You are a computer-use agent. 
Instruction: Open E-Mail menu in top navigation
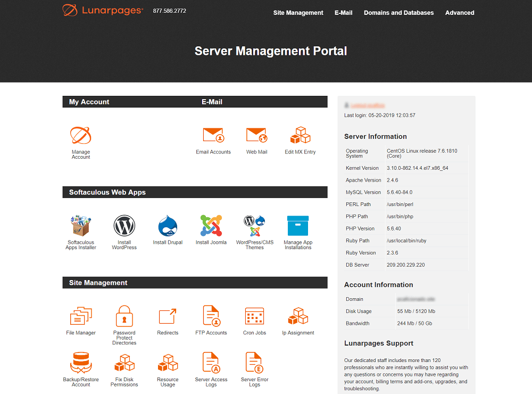[343, 13]
